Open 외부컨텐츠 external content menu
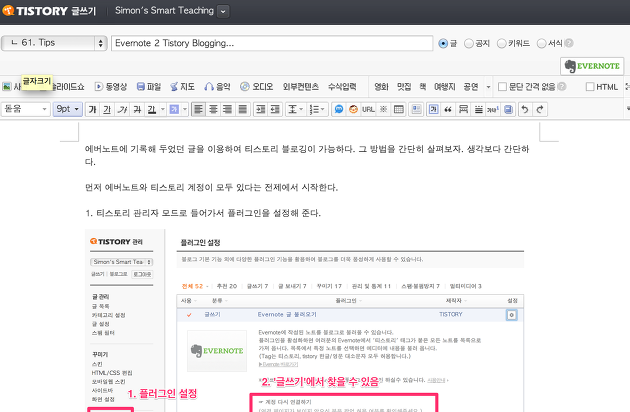 click(x=301, y=86)
